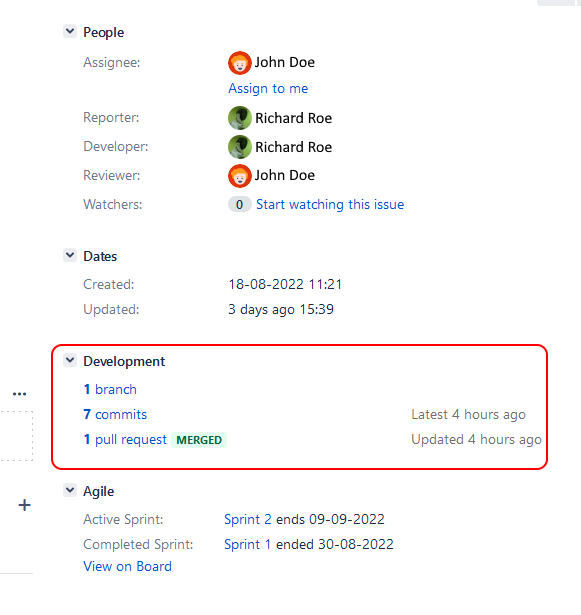Collapse the Agile section
This screenshot has height=615, width=581.
70,490
